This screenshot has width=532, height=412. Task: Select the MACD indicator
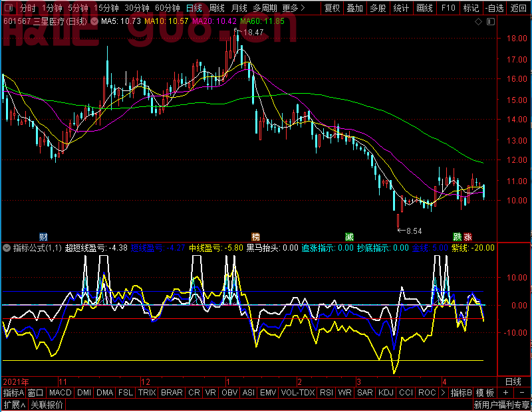coord(61,393)
